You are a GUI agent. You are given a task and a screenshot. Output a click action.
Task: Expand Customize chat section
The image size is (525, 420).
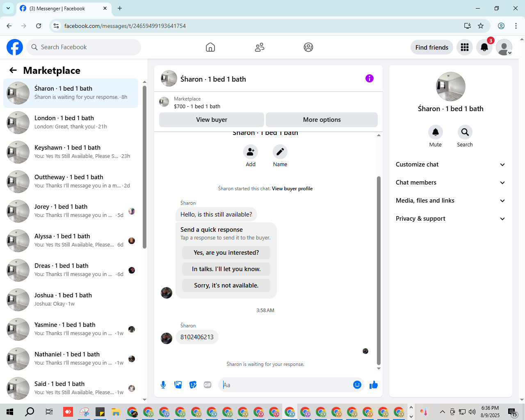pyautogui.click(x=450, y=164)
